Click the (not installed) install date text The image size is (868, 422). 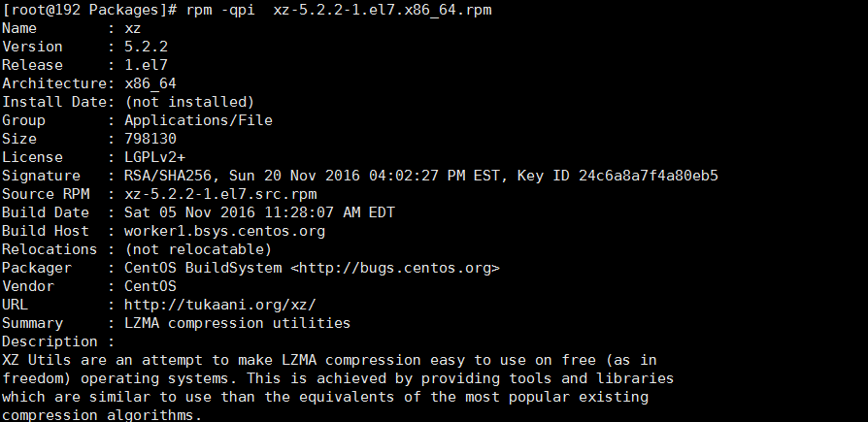coord(189,102)
